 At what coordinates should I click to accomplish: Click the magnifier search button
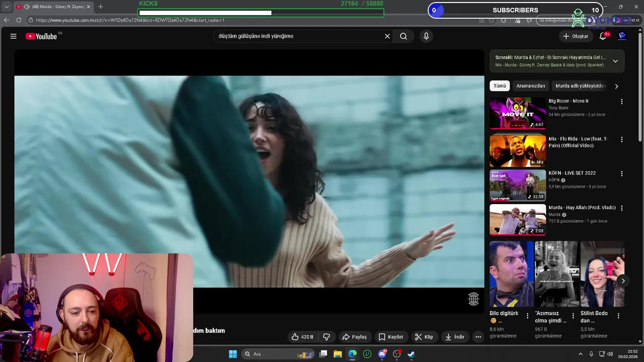click(404, 36)
